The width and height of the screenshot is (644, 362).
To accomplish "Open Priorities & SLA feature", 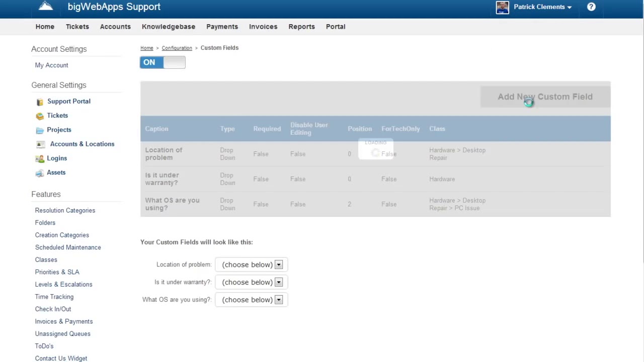I will [57, 272].
